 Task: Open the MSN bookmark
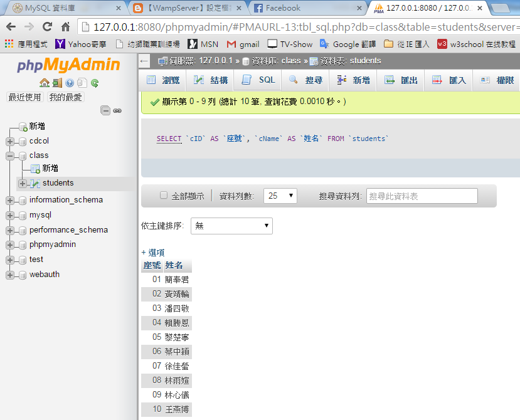pyautogui.click(x=203, y=44)
